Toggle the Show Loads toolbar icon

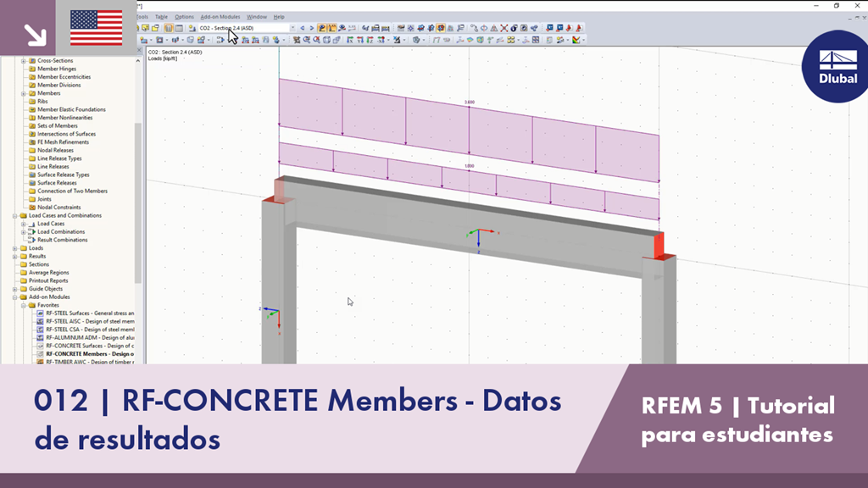tap(322, 28)
